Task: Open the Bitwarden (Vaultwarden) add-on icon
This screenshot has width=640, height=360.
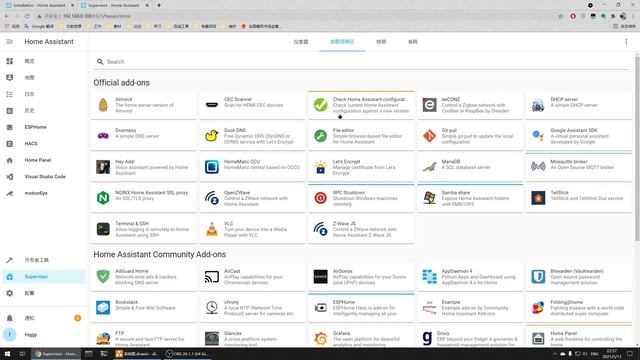Action: pyautogui.click(x=538, y=277)
